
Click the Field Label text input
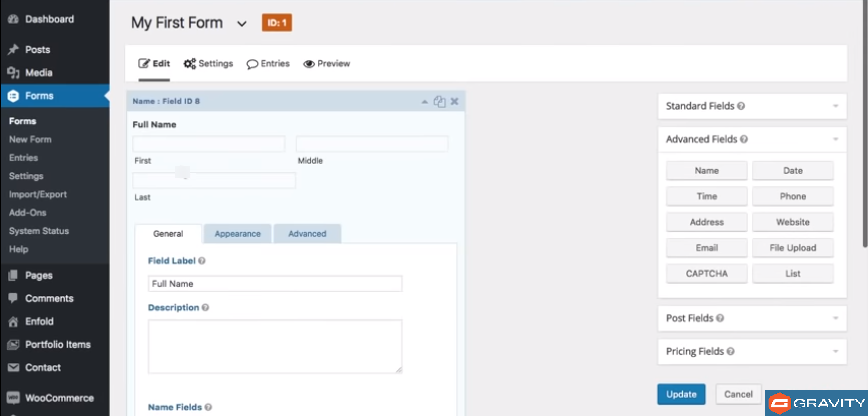click(274, 284)
